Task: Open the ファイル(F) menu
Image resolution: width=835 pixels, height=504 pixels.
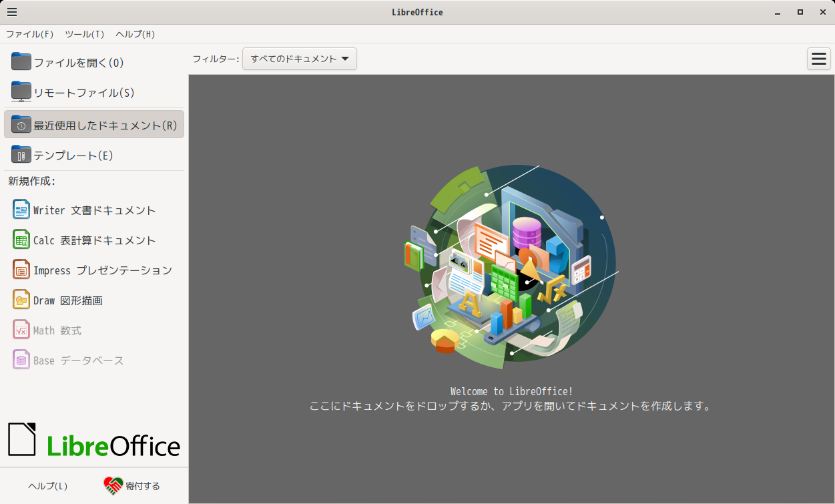Action: (x=30, y=34)
